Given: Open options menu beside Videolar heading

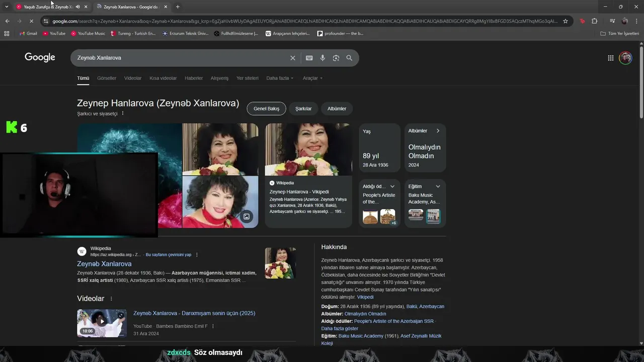Looking at the screenshot, I should [111, 299].
